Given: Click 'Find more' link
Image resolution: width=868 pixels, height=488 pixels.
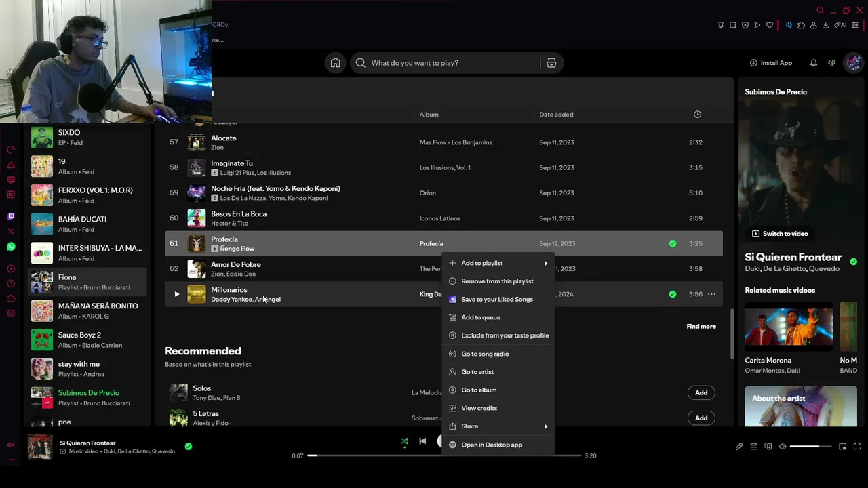Looking at the screenshot, I should click(x=701, y=327).
